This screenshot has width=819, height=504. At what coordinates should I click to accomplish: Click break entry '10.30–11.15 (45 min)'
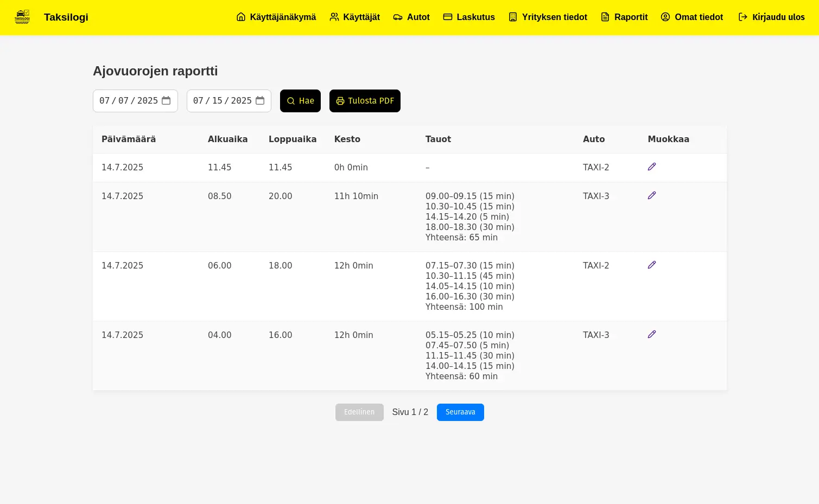[x=470, y=276]
